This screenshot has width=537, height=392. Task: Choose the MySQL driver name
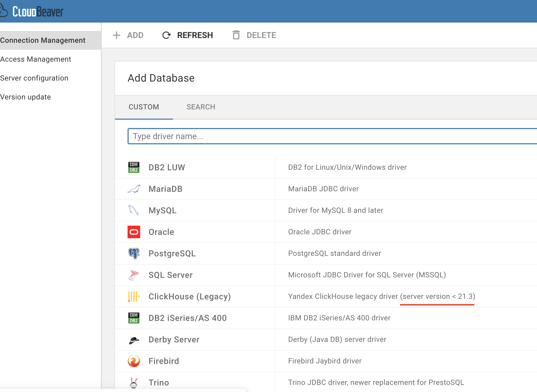pyautogui.click(x=162, y=210)
